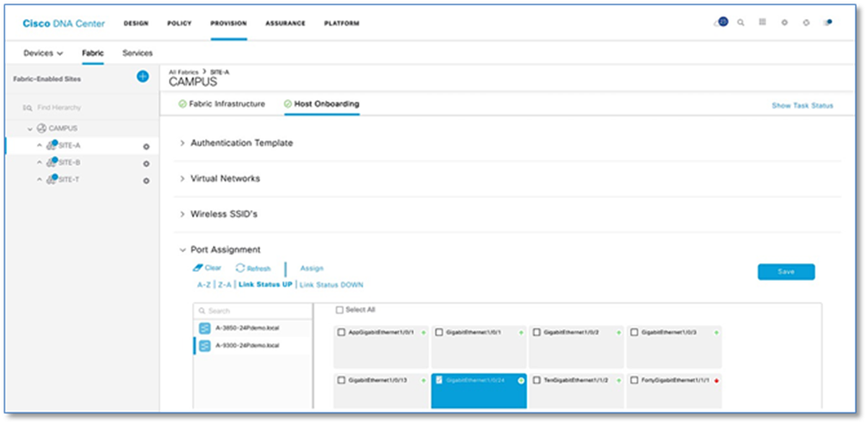This screenshot has width=868, height=425.
Task: Filter ports by Link Status UP
Action: (x=265, y=285)
